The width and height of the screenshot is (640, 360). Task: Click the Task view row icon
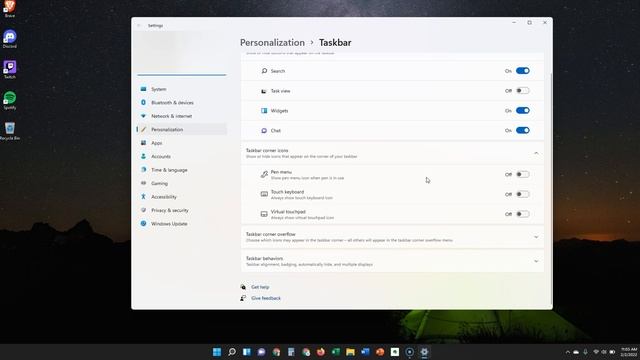[264, 91]
